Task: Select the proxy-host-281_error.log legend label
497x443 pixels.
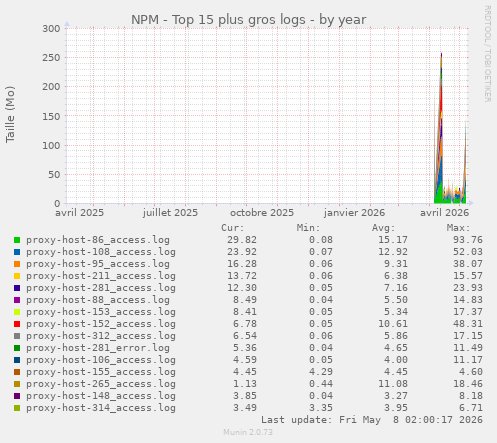Action: click(98, 348)
